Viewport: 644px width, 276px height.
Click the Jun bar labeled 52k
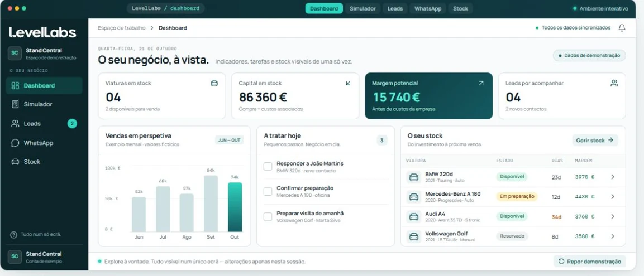(x=139, y=215)
